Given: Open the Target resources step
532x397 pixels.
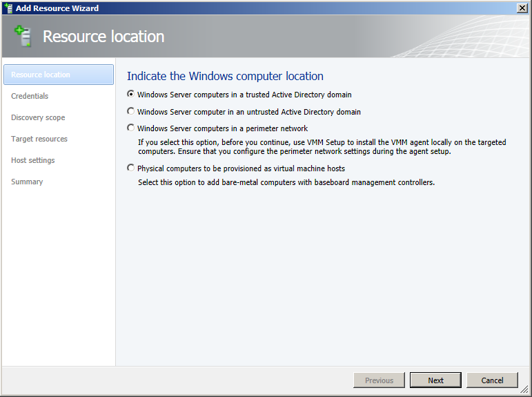Looking at the screenshot, I should (39, 139).
